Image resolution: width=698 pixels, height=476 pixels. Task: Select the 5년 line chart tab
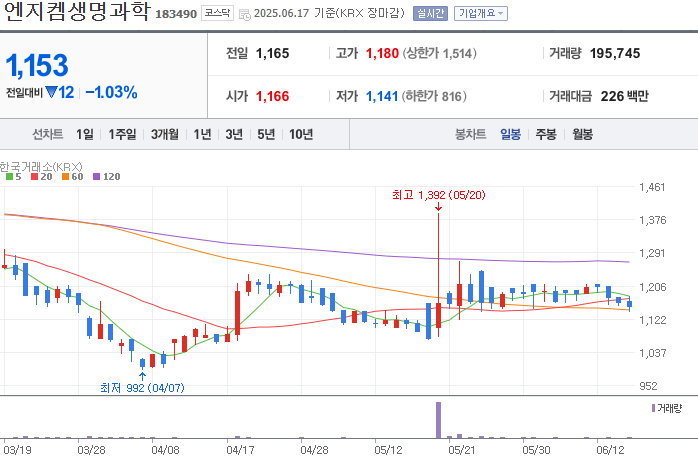point(266,134)
